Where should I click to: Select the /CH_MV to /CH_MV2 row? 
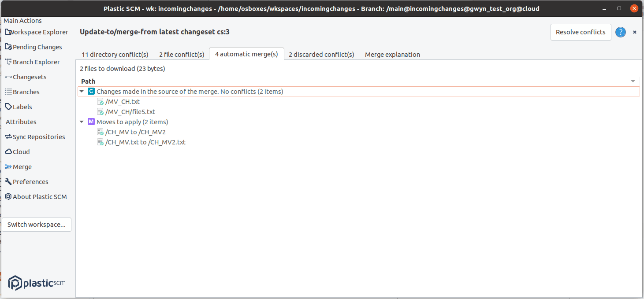click(359, 132)
